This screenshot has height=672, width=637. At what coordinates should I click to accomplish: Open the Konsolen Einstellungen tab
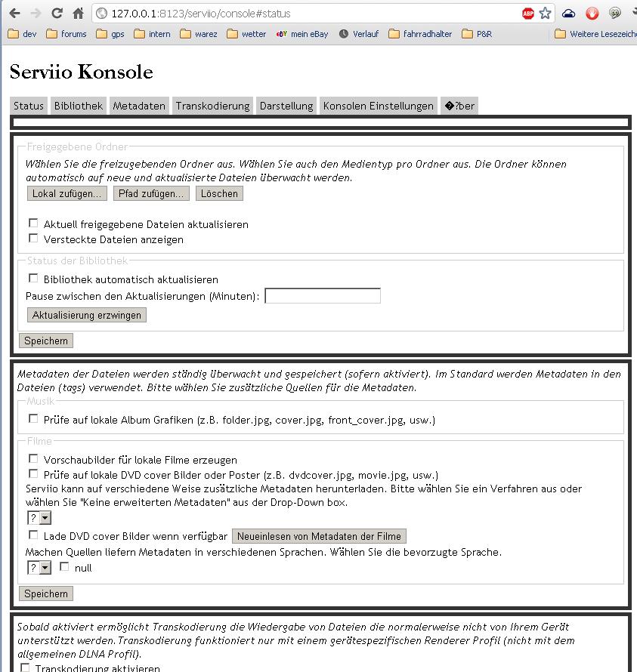379,106
